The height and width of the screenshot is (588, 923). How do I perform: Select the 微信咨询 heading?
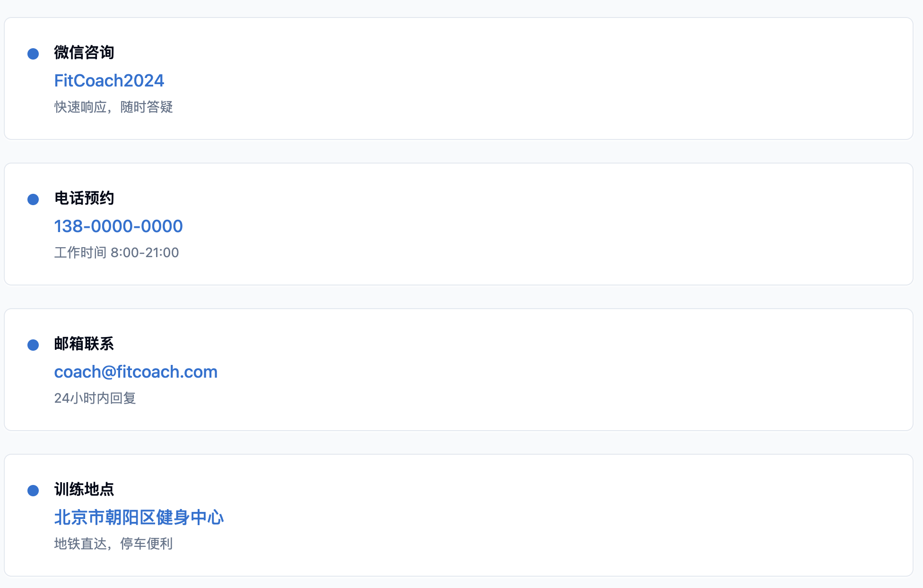coord(84,52)
